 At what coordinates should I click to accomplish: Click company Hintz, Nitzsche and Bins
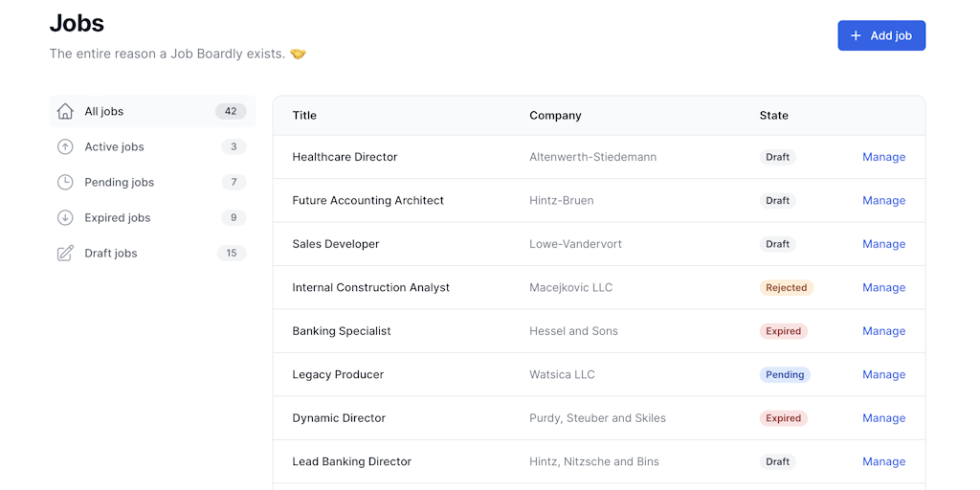pos(594,462)
